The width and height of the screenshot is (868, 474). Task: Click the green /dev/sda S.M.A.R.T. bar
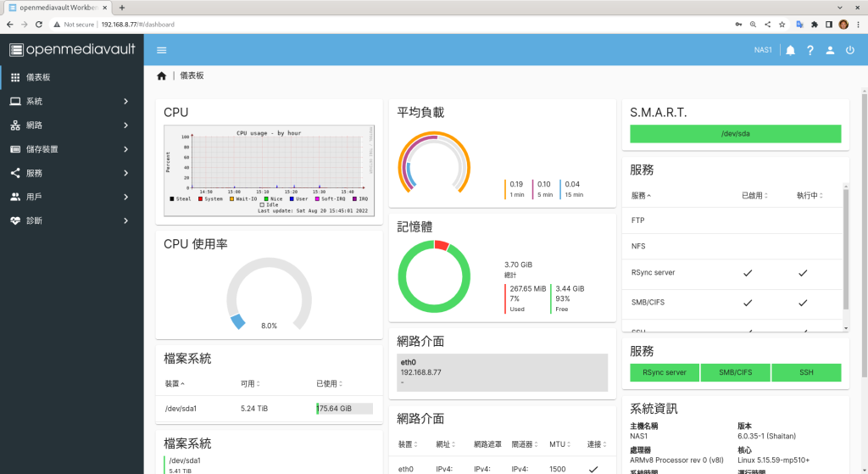[x=735, y=134]
